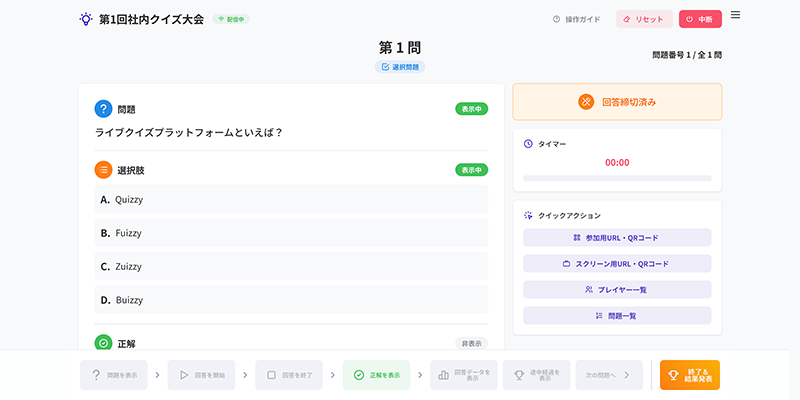The image size is (800, 400).
Task: Click the timer progress bar
Action: 617,179
